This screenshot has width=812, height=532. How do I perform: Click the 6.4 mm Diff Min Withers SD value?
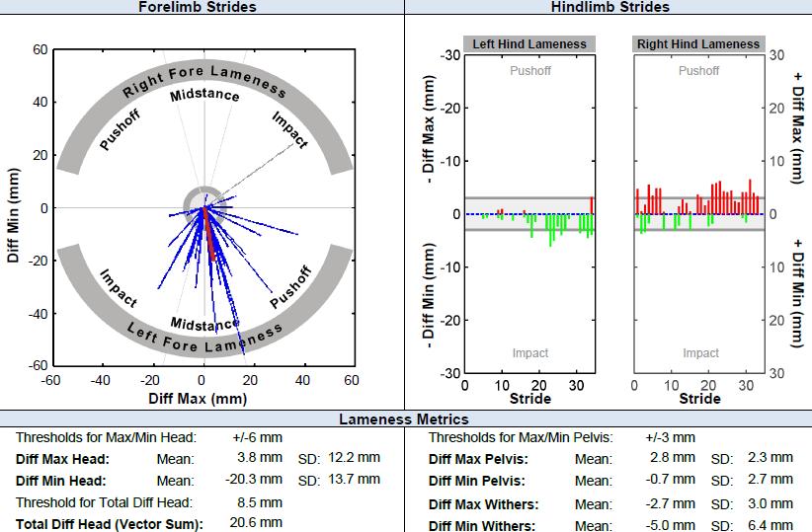[x=771, y=525]
